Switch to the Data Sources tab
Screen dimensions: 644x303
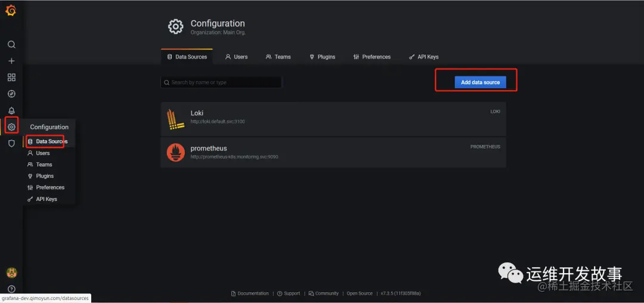[187, 57]
